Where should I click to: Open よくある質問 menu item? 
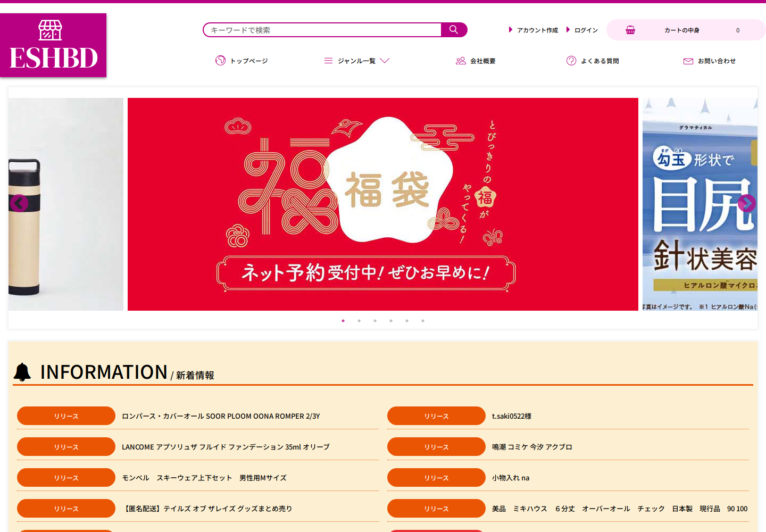[600, 61]
